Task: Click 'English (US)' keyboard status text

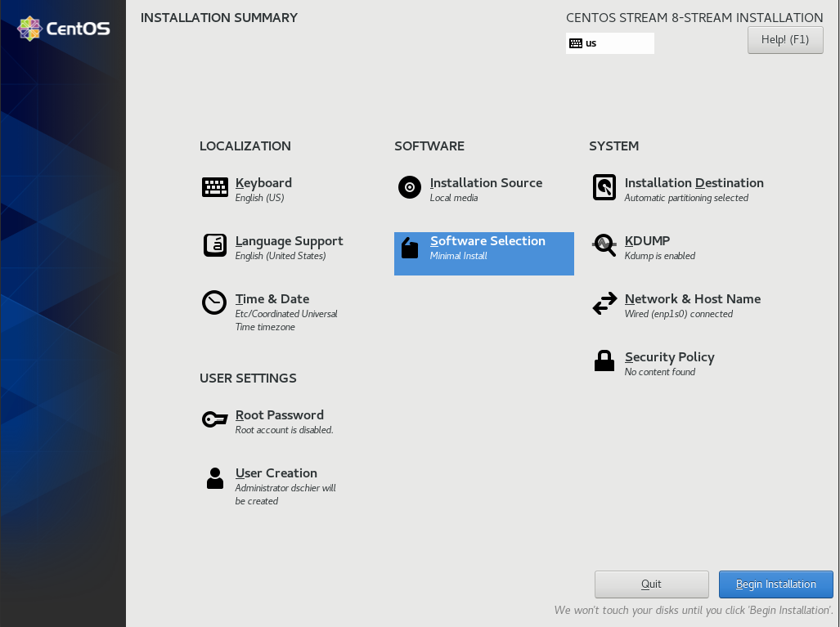Action: [x=259, y=198]
